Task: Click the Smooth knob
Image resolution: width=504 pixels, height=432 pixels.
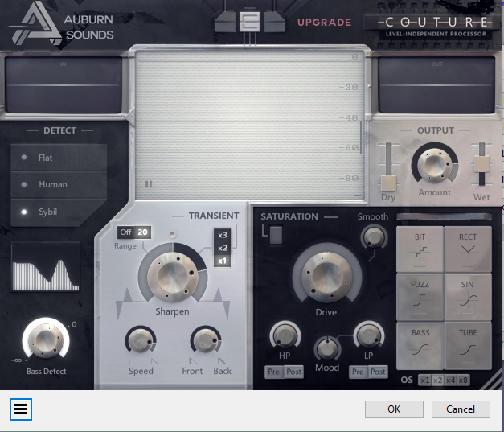Action: (x=374, y=237)
